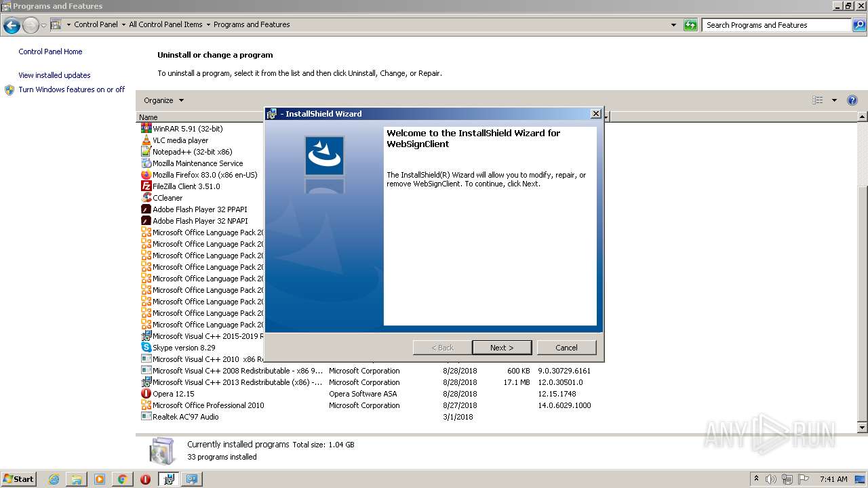
Task: Click Programs and Features breadcrumb
Action: coord(252,24)
